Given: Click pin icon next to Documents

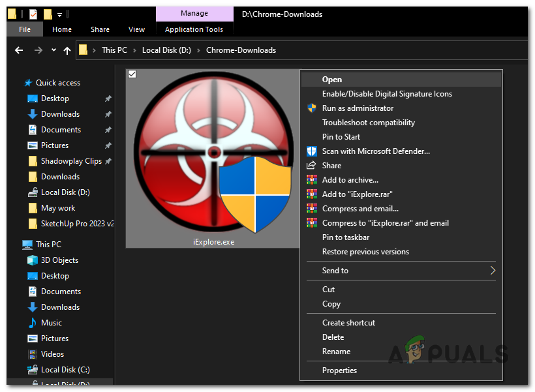Looking at the screenshot, I should tap(108, 130).
